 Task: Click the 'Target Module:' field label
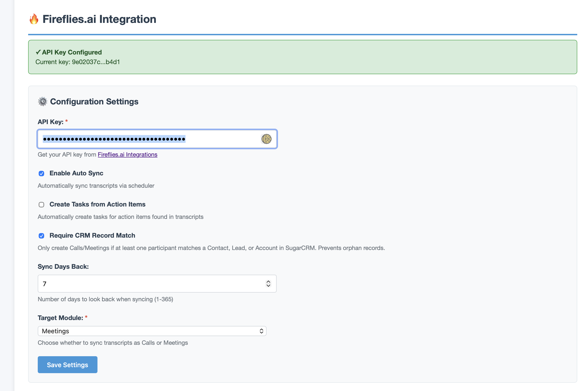tap(60, 318)
